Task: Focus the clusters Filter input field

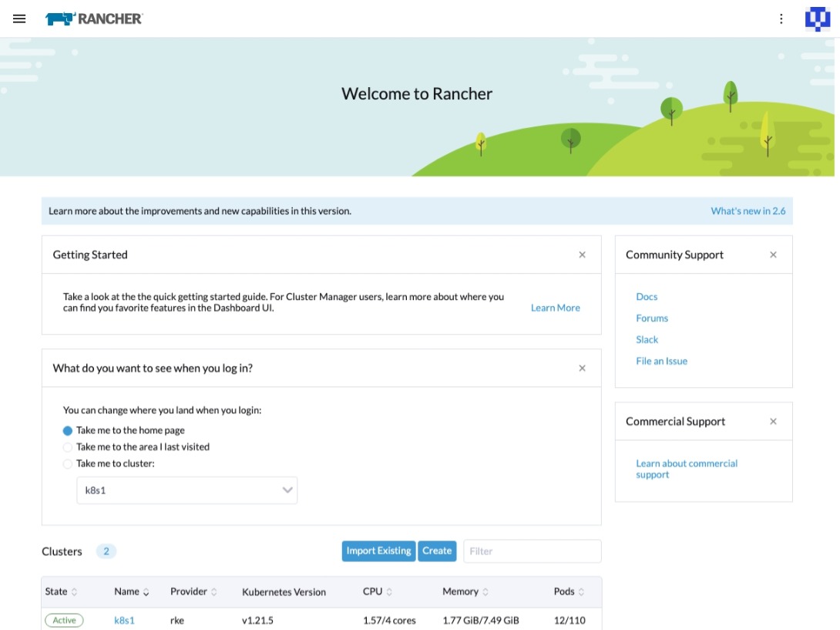Action: [532, 551]
